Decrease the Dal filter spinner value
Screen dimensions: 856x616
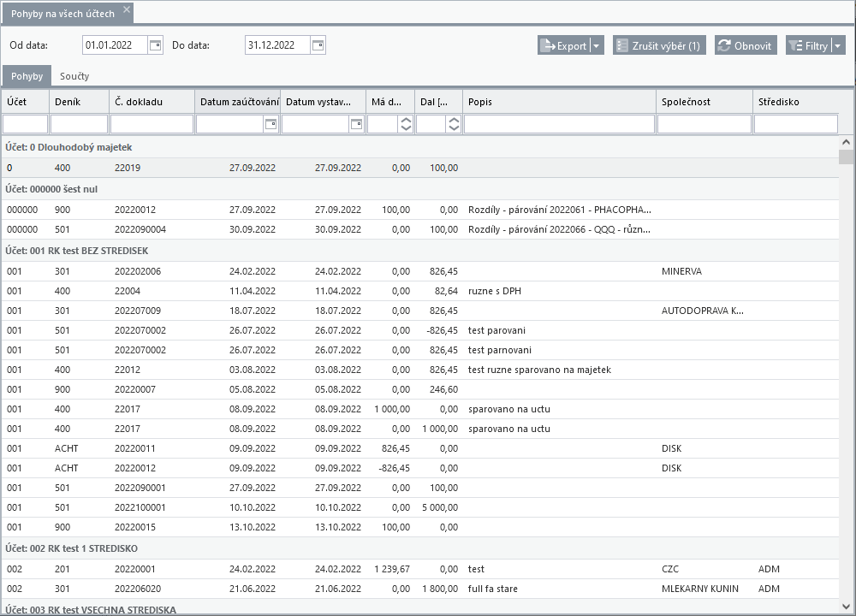click(454, 128)
